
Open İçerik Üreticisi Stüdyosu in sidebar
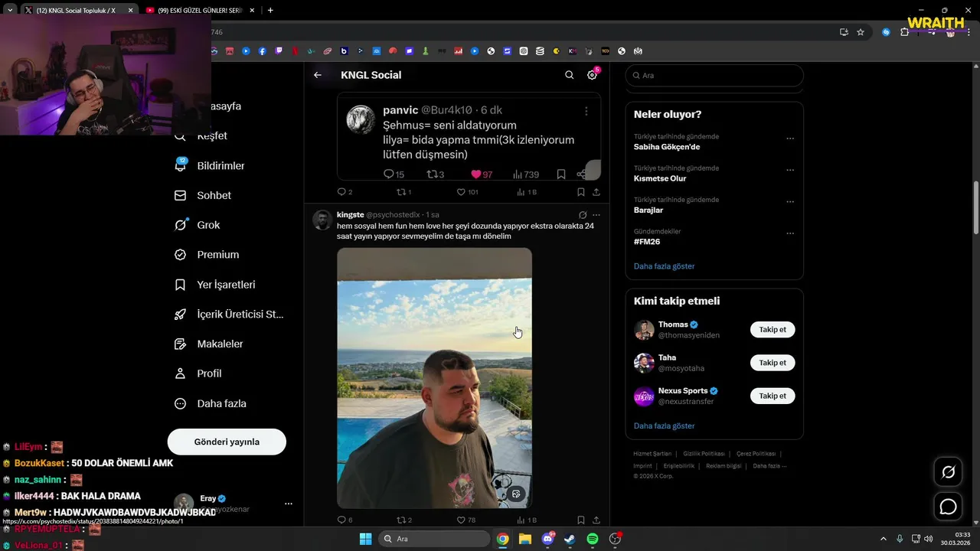point(228,314)
